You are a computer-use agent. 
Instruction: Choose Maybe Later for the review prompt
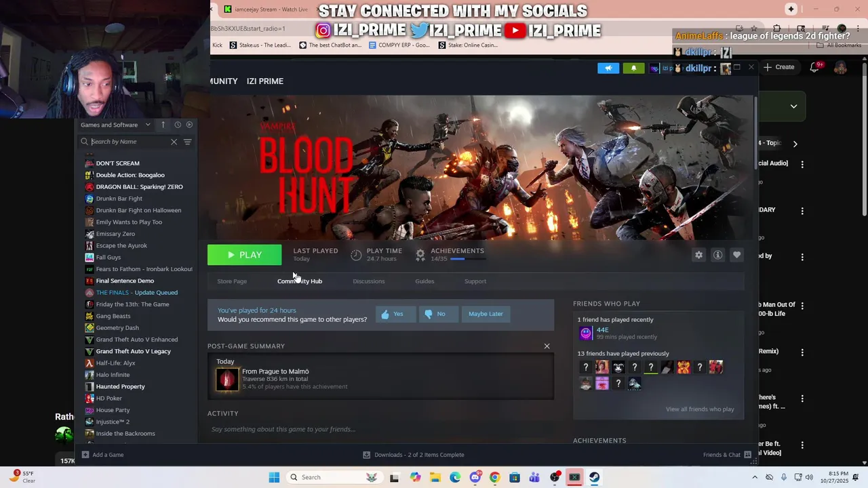click(x=486, y=314)
